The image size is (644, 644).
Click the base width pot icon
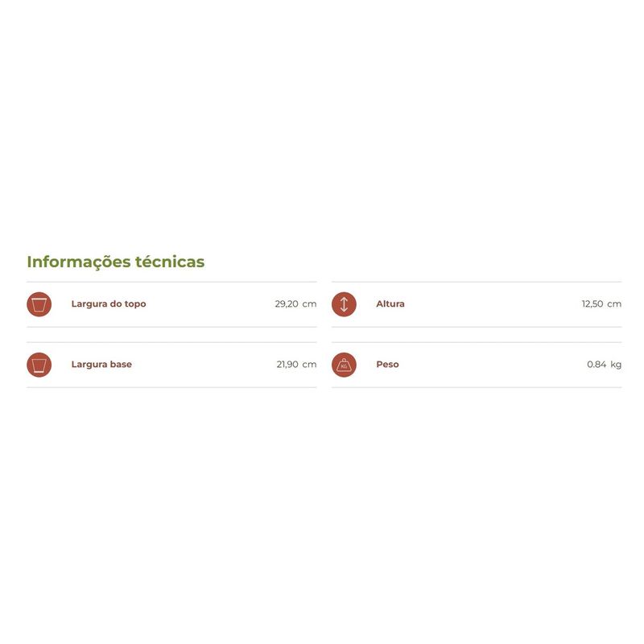(x=39, y=365)
